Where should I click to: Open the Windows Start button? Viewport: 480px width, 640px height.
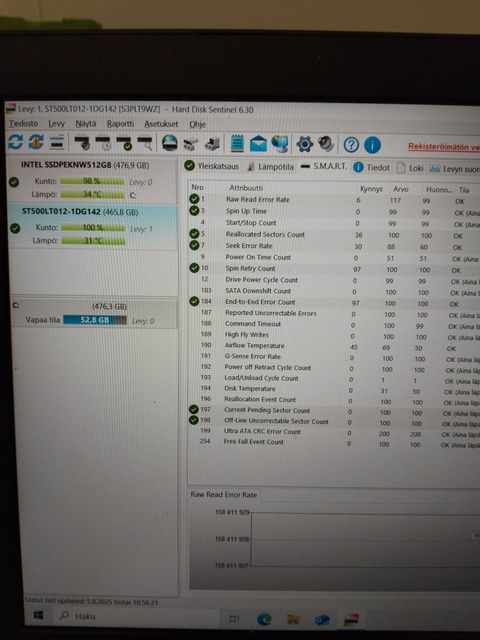point(39,615)
